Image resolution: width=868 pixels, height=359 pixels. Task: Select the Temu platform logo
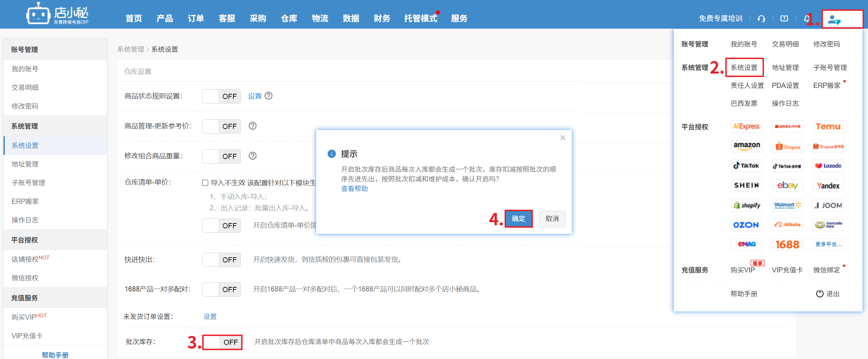coord(828,127)
